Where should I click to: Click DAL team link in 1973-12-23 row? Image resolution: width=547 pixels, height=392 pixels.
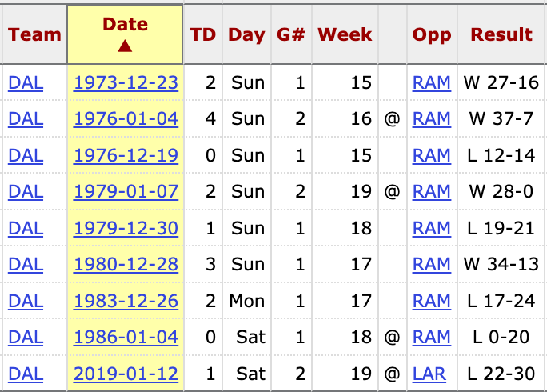pyautogui.click(x=26, y=82)
